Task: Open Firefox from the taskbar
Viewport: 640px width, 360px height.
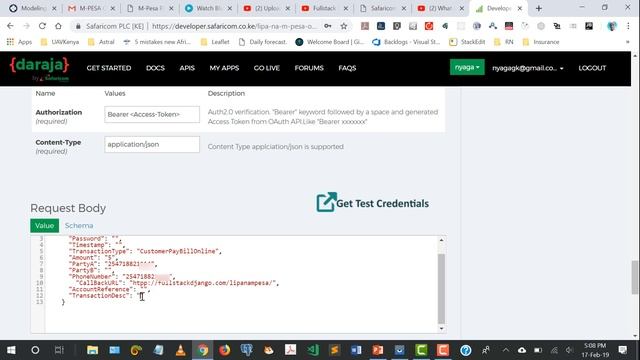Action: pos(224,350)
